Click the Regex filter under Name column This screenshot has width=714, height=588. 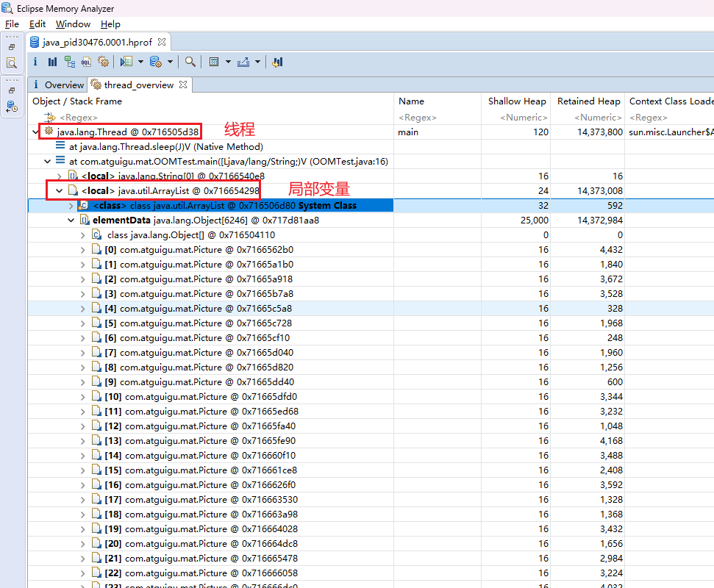tap(417, 118)
